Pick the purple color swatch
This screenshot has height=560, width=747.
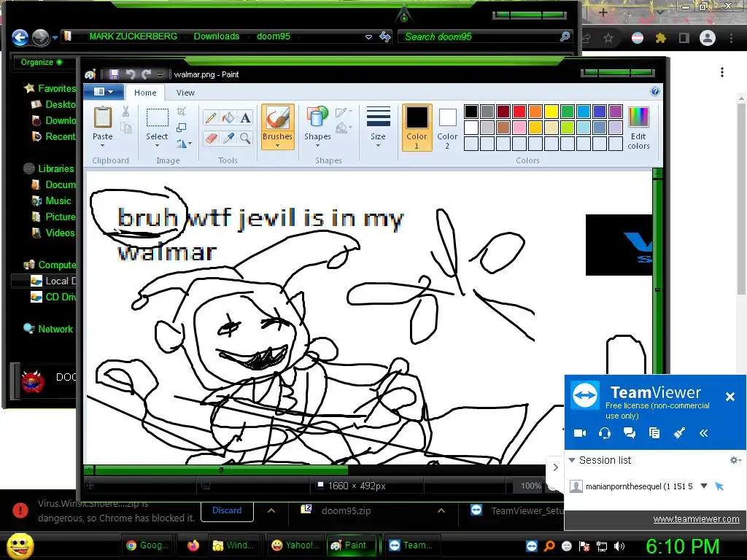pos(616,112)
